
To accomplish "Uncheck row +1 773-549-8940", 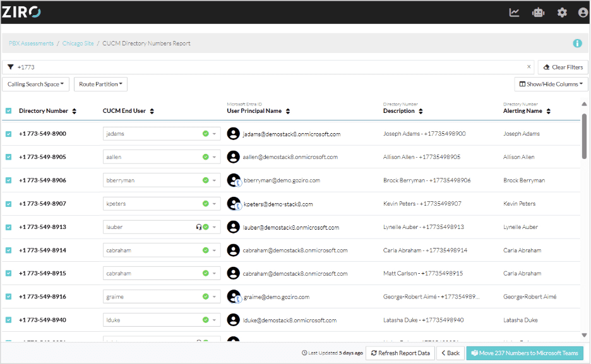I will [9, 320].
